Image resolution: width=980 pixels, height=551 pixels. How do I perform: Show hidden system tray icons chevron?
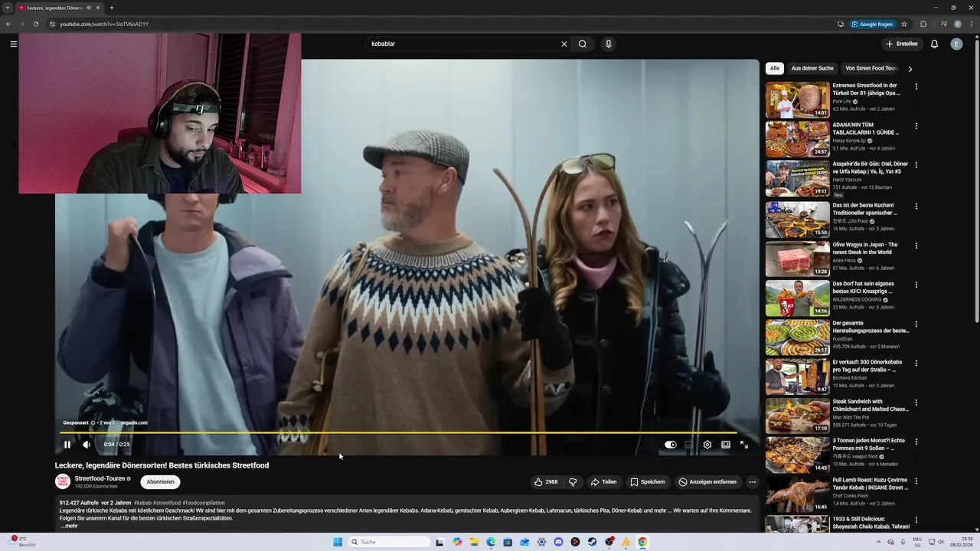click(x=878, y=542)
